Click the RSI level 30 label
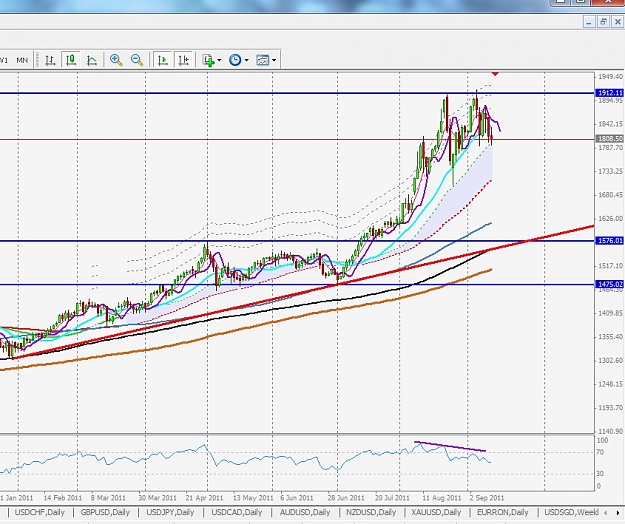This screenshot has width=625, height=524. [x=600, y=473]
